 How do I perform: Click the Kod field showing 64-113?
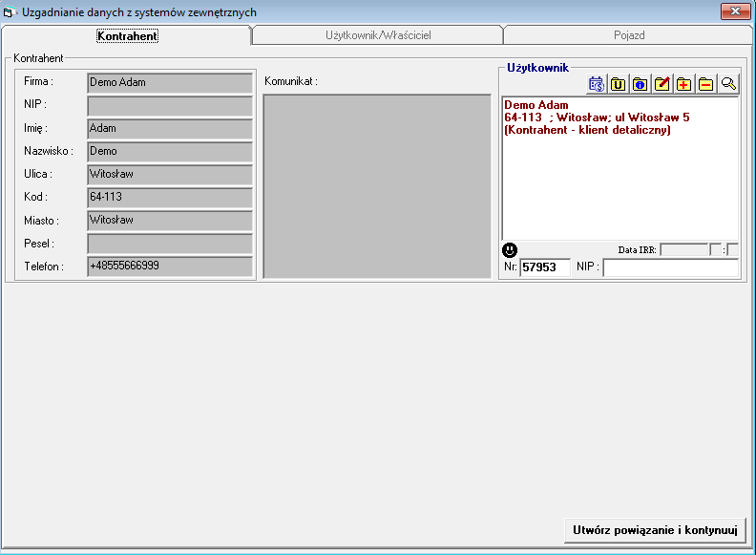click(x=169, y=197)
